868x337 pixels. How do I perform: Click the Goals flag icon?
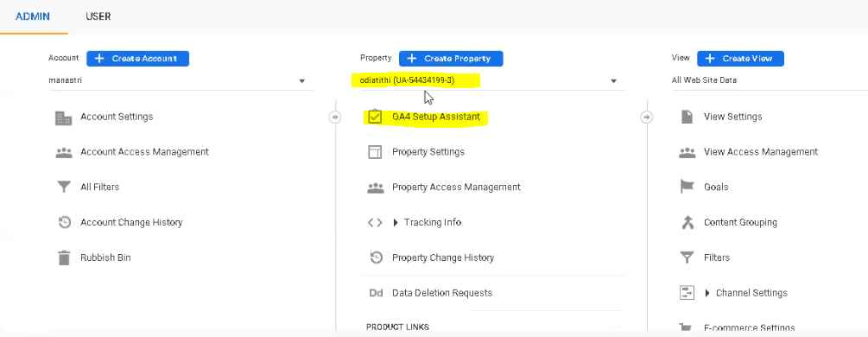[x=687, y=188]
